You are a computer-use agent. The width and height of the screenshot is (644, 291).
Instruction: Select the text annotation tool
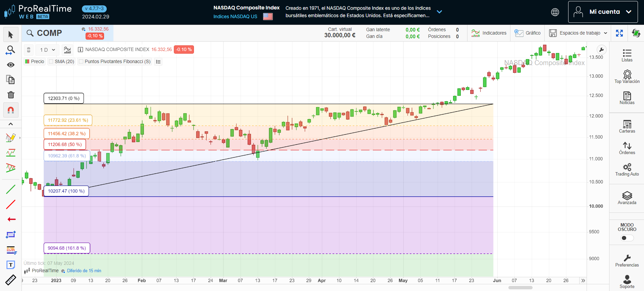click(11, 265)
